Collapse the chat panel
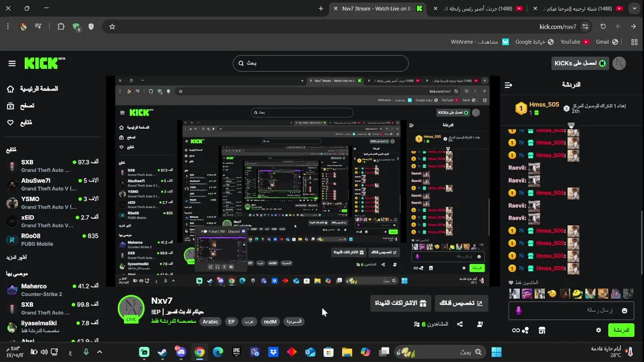The height and width of the screenshot is (362, 644). [x=508, y=85]
